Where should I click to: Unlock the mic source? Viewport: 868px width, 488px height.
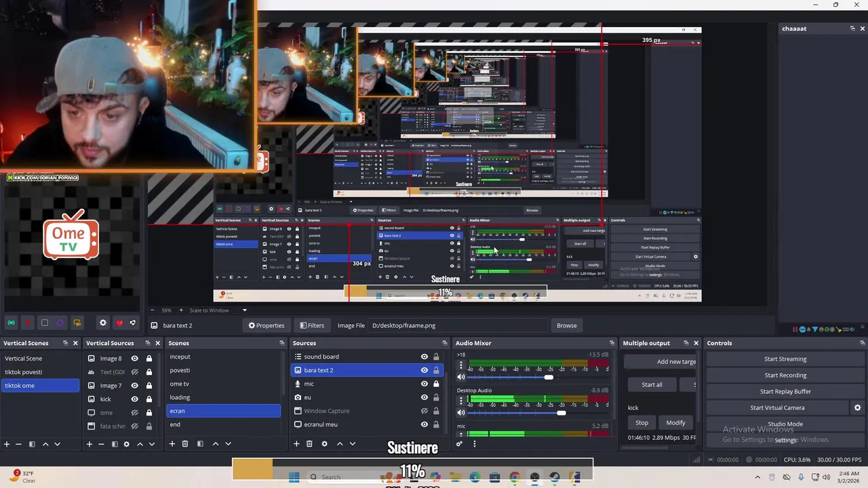coord(436,384)
